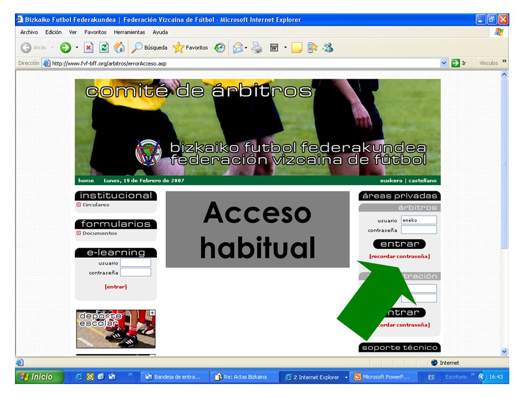Click the red [entrar] e-learning link
The height and width of the screenshot is (399, 532).
116,287
